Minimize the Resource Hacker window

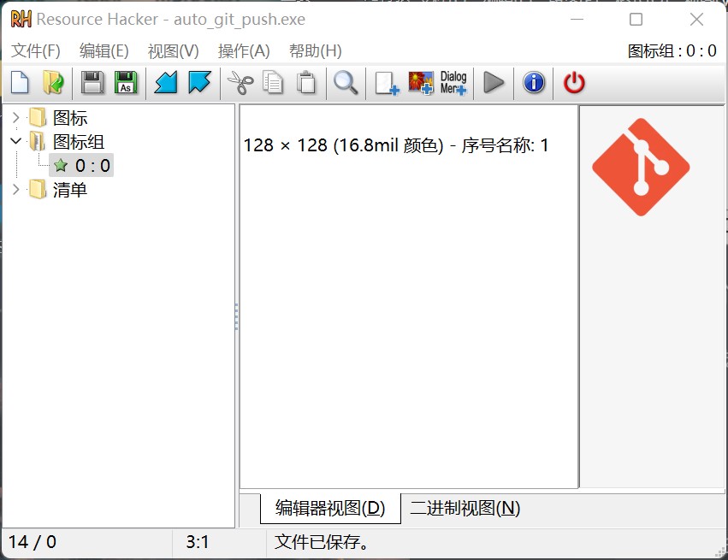coord(577,20)
